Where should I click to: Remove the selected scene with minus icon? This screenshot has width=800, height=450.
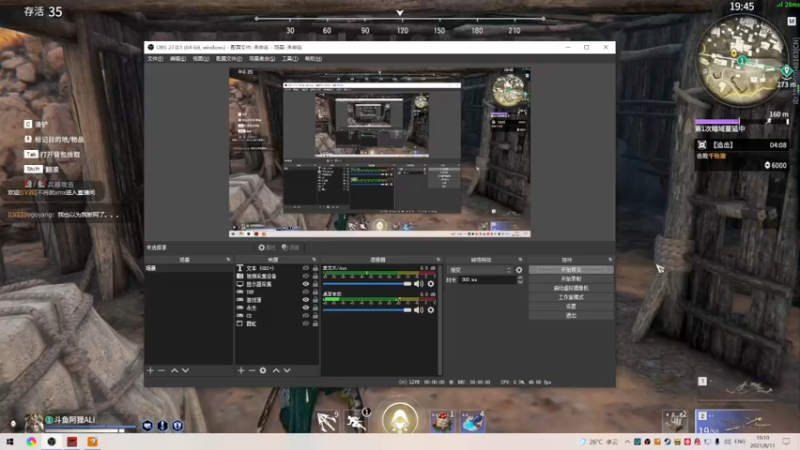161,370
